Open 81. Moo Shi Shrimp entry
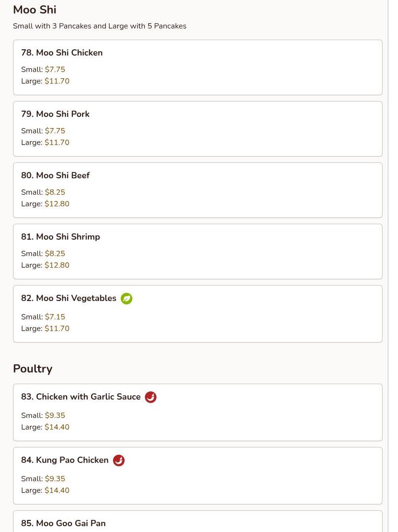The height and width of the screenshot is (532, 398). [x=60, y=237]
